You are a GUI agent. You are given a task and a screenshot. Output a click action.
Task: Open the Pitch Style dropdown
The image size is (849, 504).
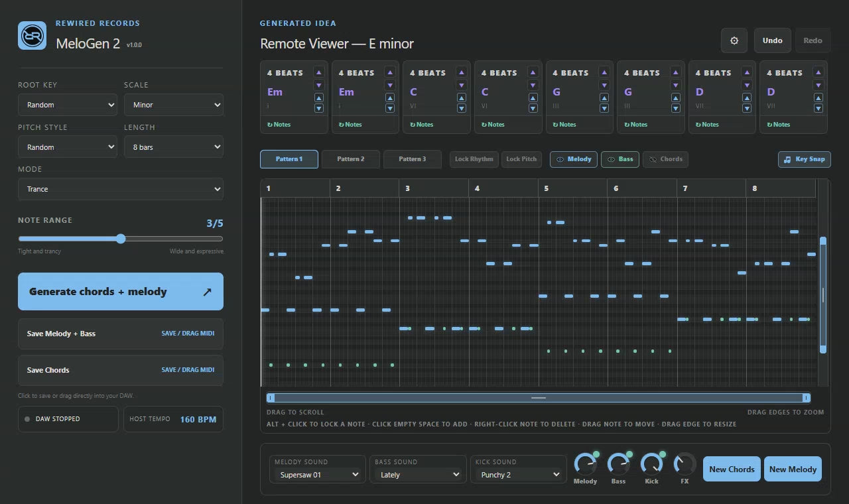(68, 147)
